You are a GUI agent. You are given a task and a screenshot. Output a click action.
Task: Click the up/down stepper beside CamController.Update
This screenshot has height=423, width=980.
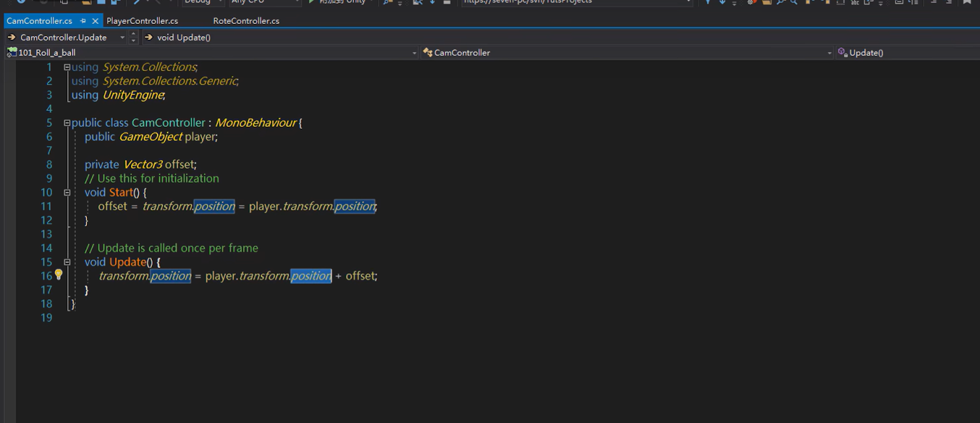[x=134, y=37]
